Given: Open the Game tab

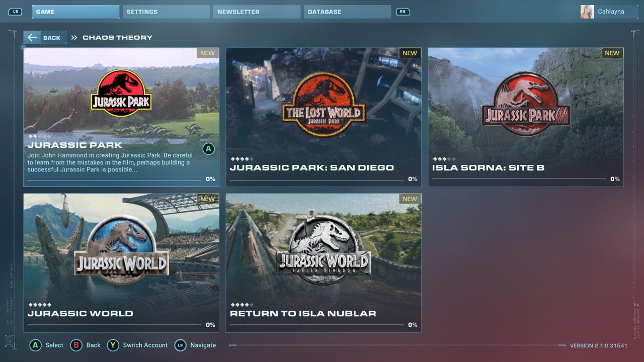Looking at the screenshot, I should click(x=75, y=12).
